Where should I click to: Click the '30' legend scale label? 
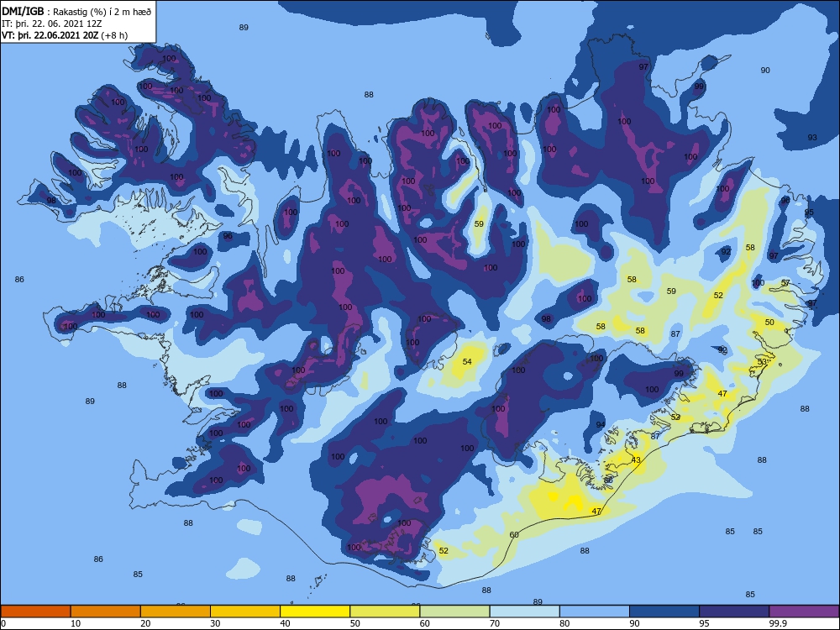pos(215,623)
